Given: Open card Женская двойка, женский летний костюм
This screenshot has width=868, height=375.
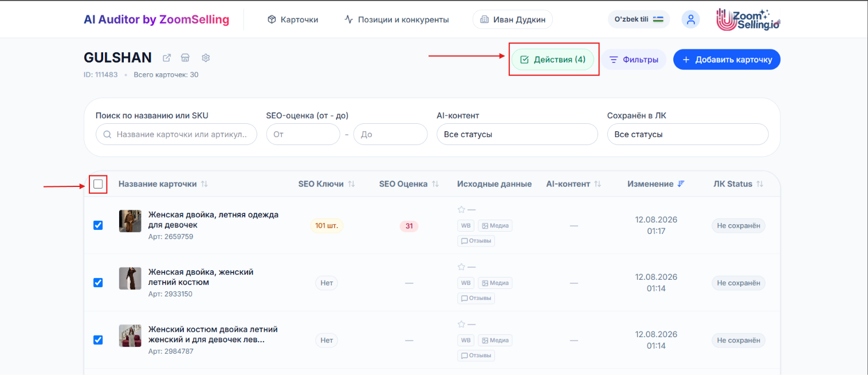Looking at the screenshot, I should 201,277.
